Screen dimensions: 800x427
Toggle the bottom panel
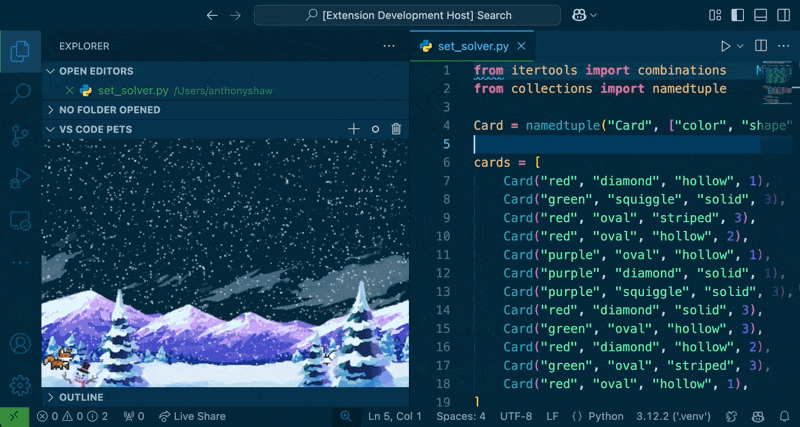(761, 15)
